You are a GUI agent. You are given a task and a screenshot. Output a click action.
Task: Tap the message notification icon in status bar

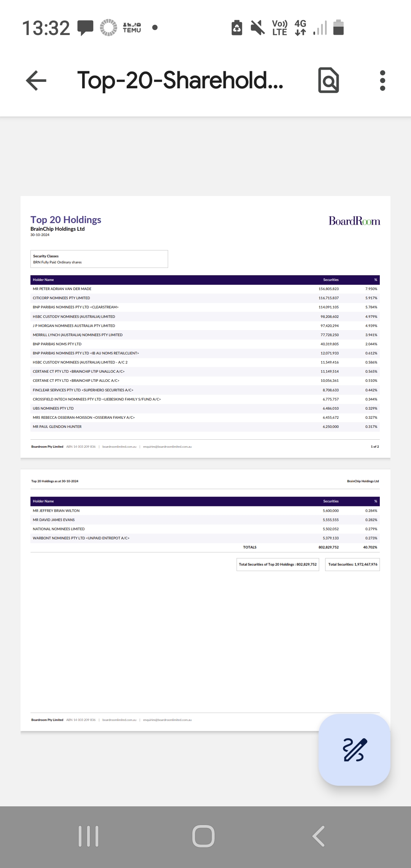pos(85,28)
